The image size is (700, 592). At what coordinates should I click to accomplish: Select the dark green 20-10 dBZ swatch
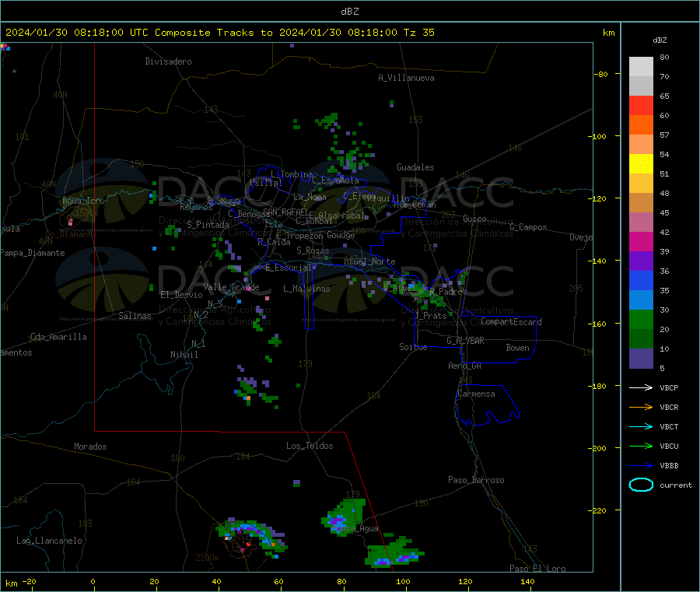pos(641,339)
